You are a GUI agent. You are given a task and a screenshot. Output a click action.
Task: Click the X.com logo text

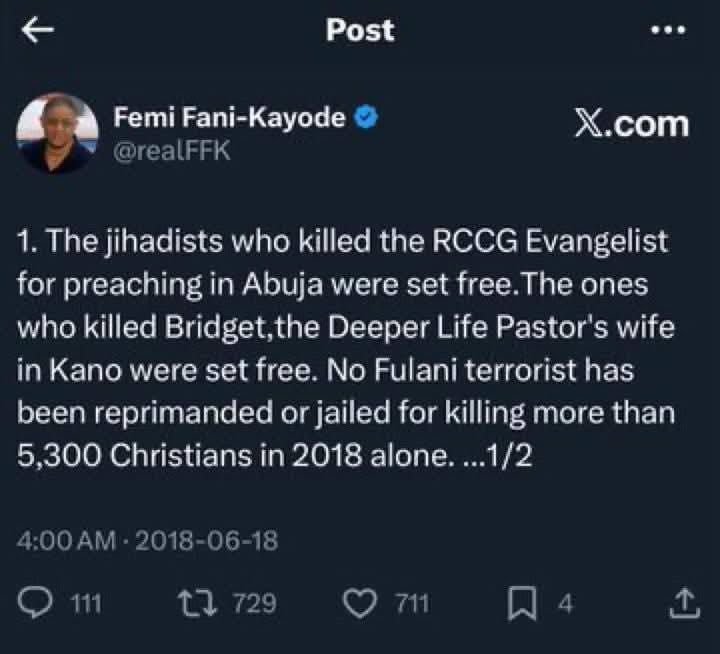632,124
